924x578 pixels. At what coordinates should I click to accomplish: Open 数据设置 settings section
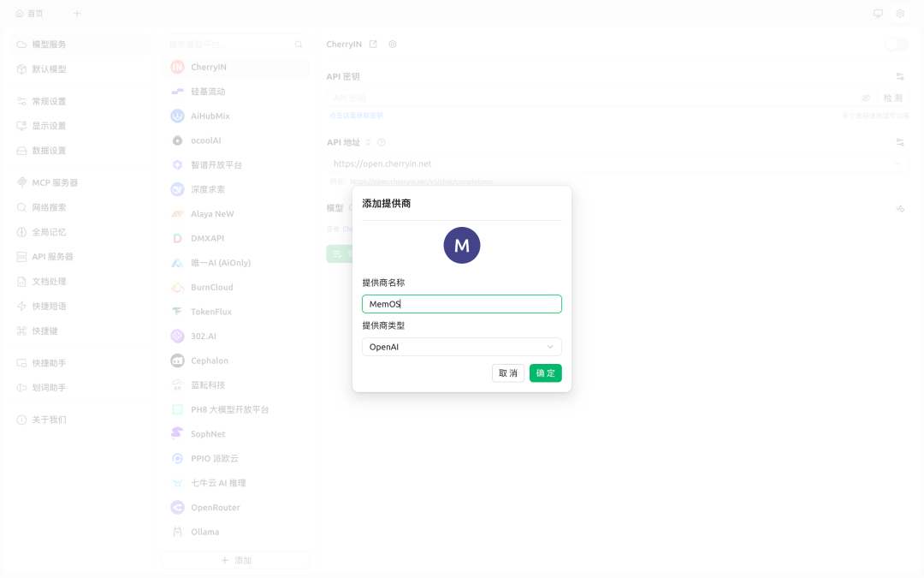pyautogui.click(x=80, y=151)
